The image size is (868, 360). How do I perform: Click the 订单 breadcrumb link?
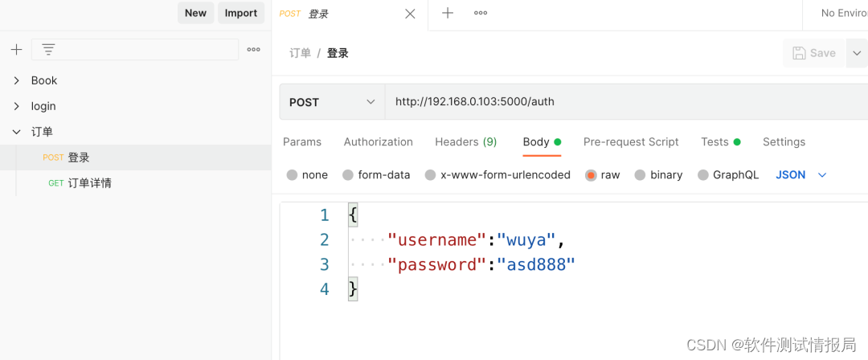pos(300,53)
